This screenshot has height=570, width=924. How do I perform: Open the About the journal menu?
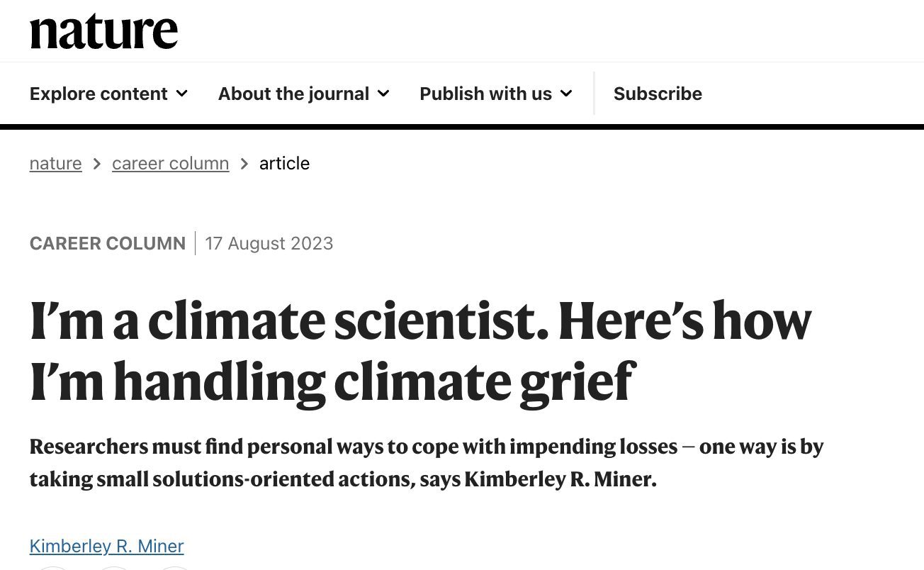293,94
